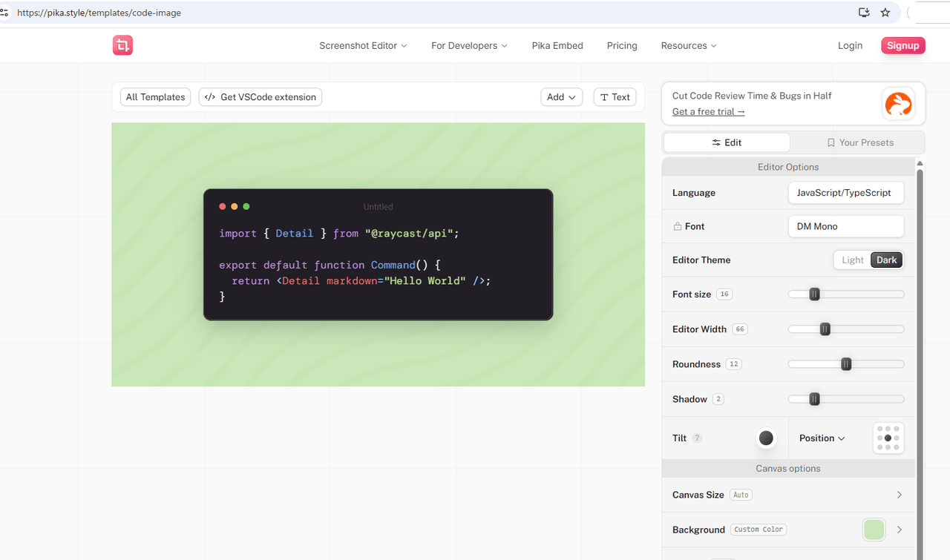Click the install app icon in address bar
Viewport: 950px width, 560px height.
(x=864, y=13)
